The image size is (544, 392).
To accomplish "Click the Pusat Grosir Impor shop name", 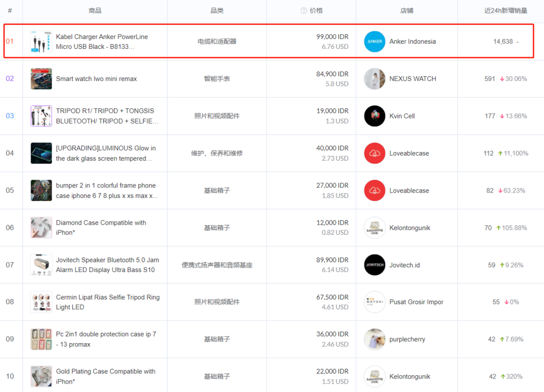I will tap(417, 302).
